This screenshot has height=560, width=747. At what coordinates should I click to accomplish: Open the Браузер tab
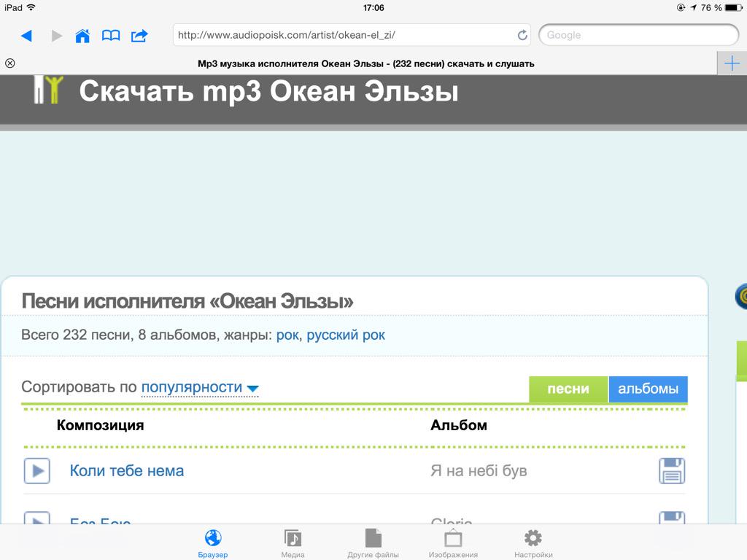pyautogui.click(x=213, y=543)
